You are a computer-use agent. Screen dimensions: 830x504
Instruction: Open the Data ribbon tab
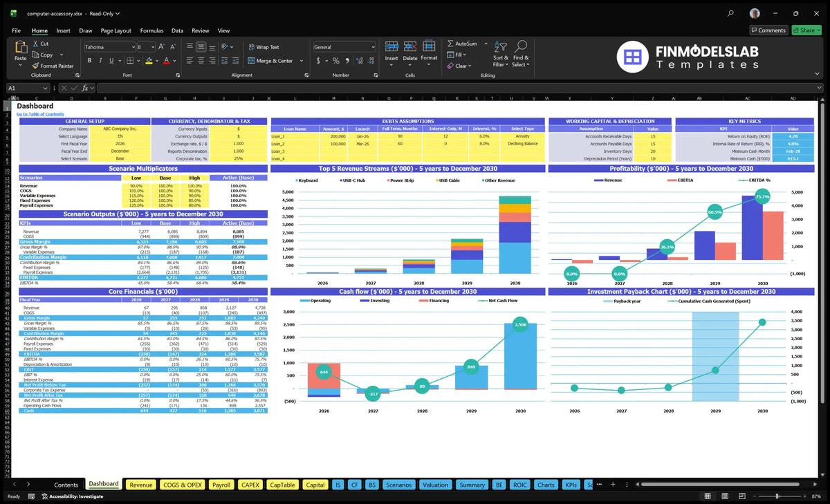coord(178,30)
